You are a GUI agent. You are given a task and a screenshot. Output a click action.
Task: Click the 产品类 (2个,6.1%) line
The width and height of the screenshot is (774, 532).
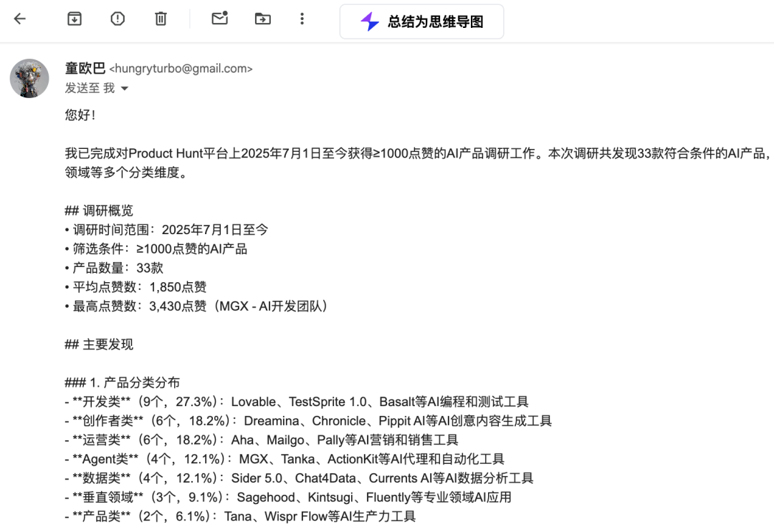click(240, 517)
